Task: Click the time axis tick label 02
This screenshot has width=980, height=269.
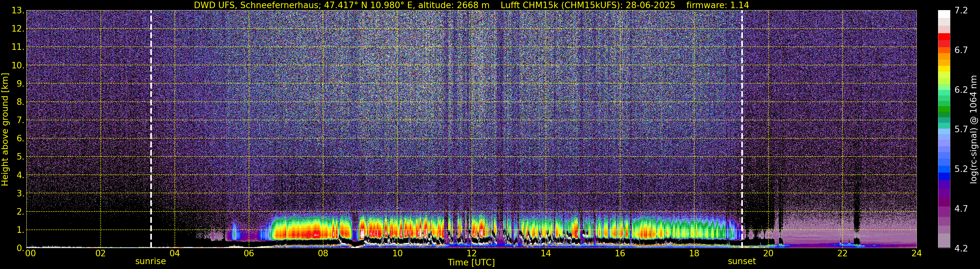Action: (101, 253)
